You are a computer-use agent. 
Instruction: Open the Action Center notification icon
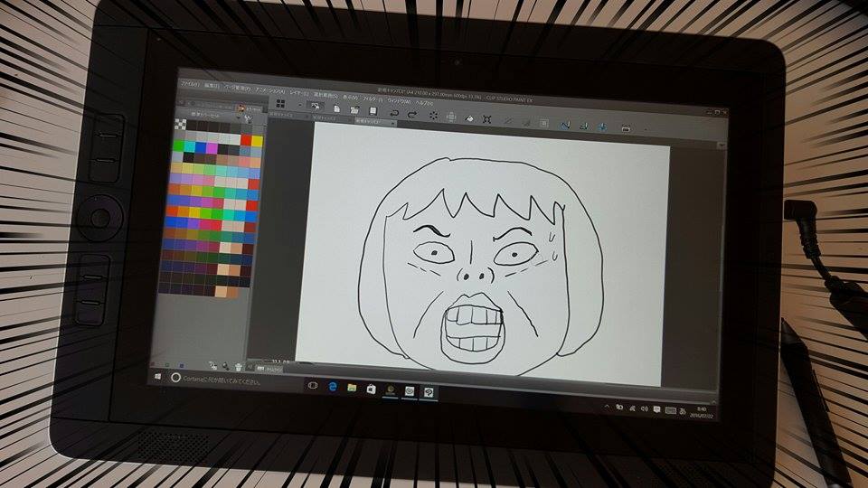tap(656, 409)
